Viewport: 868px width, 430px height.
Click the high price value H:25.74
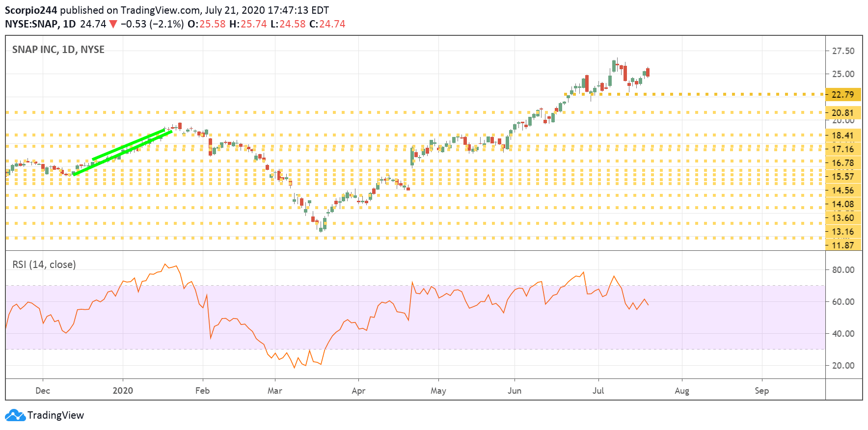pyautogui.click(x=248, y=24)
